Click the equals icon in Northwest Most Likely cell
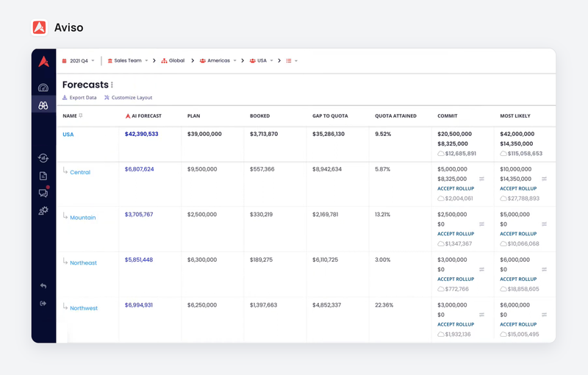 544,315
